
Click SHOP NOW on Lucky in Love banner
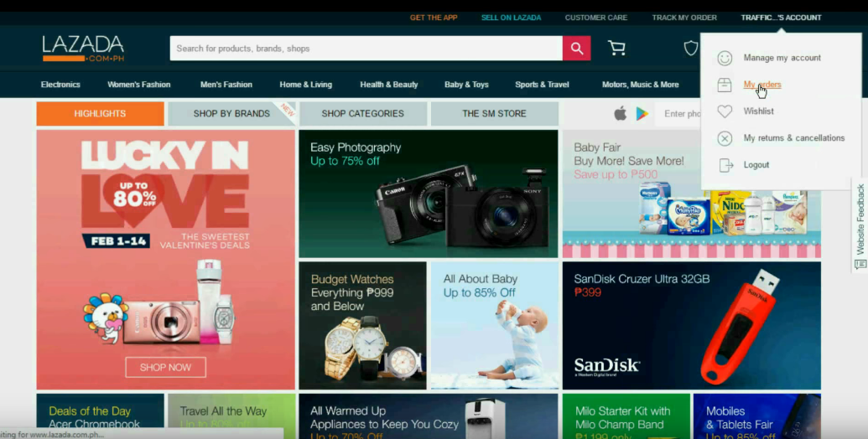165,367
